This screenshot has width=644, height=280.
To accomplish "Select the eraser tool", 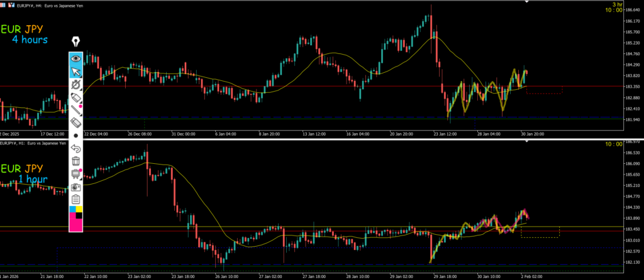I will point(77,122).
